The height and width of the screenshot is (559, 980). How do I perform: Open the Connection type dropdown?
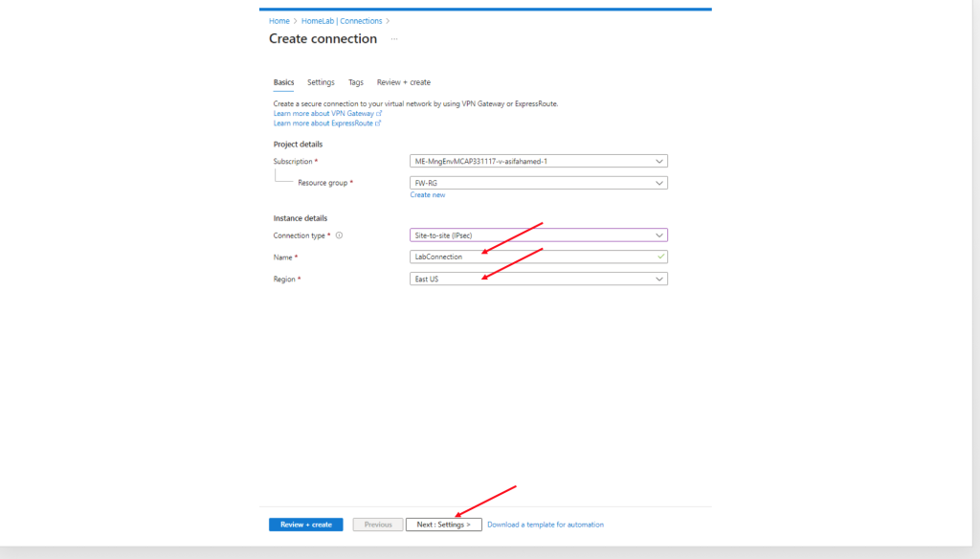point(538,235)
